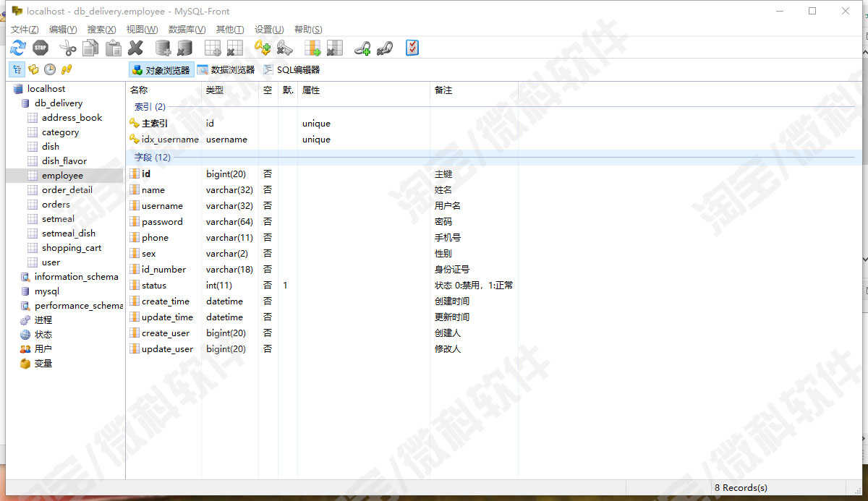The height and width of the screenshot is (501, 868).
Task: Click the Add field column icon
Action: 312,48
